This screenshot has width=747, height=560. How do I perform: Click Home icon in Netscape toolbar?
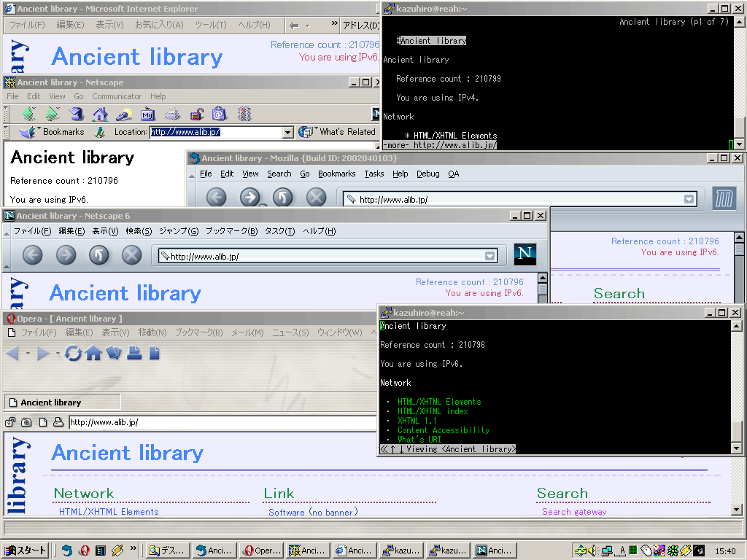coord(100,114)
